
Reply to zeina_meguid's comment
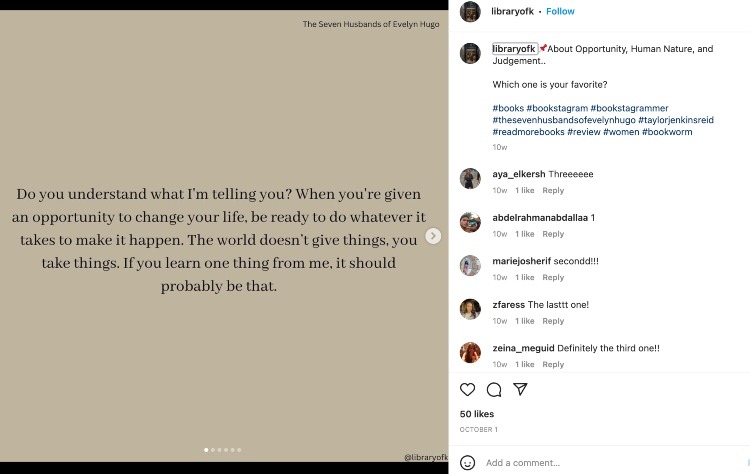(x=553, y=364)
